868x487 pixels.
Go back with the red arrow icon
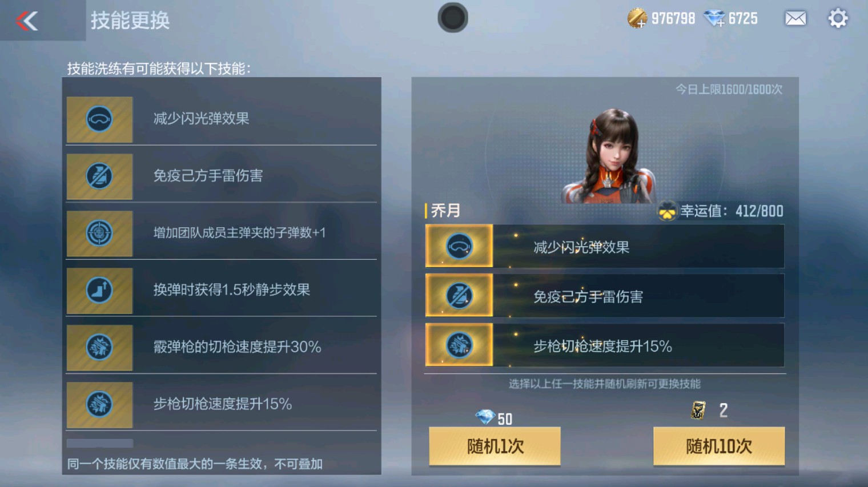27,21
